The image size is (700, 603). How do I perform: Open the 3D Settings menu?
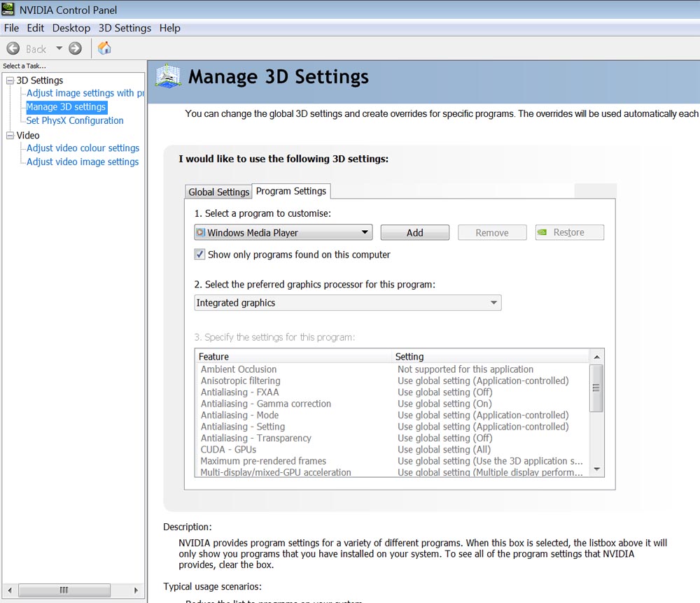(125, 28)
